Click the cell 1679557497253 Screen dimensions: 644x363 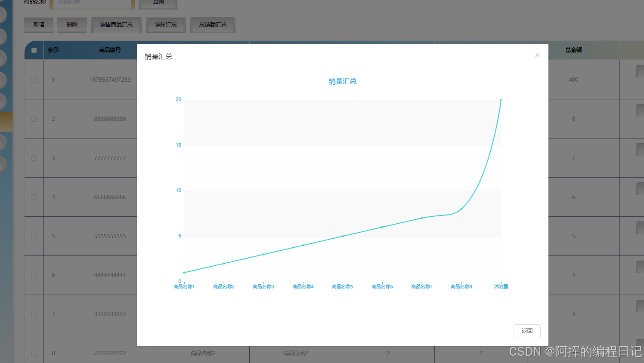point(110,80)
